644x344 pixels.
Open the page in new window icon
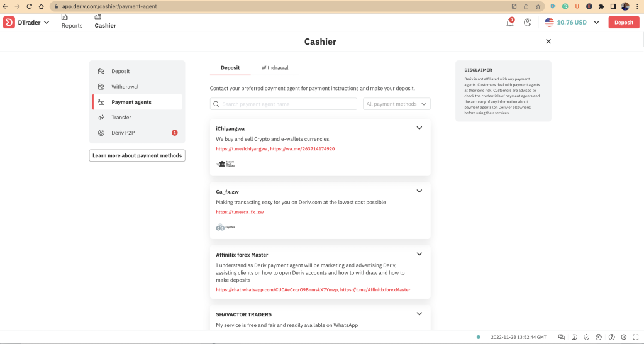click(514, 6)
